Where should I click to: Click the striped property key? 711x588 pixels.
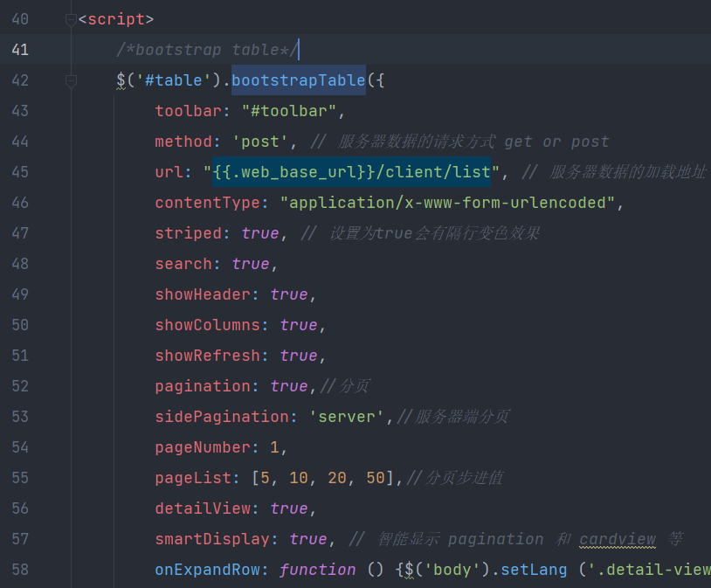click(188, 233)
